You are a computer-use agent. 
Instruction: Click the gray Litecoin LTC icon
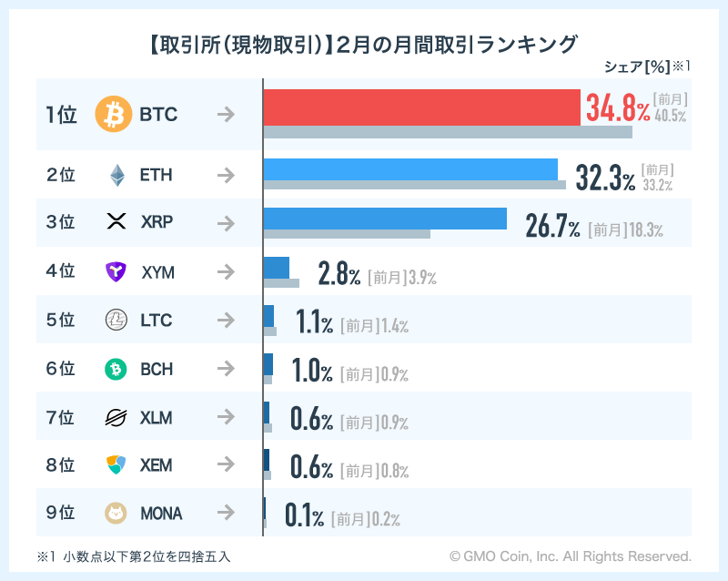point(116,320)
